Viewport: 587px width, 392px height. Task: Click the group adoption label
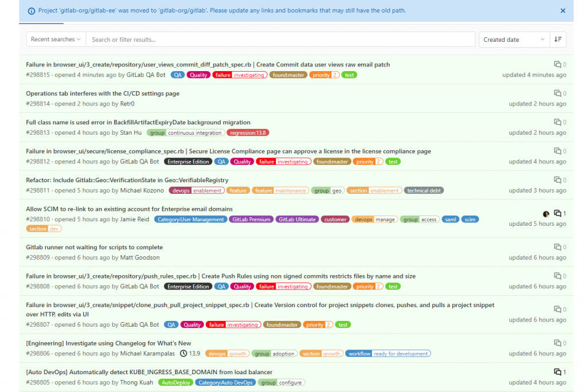(275, 354)
